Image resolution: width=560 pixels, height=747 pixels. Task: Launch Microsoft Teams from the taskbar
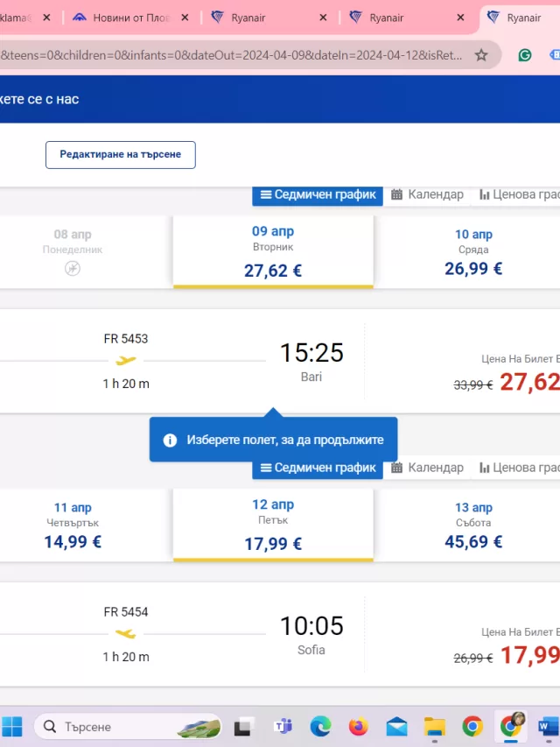tap(283, 727)
